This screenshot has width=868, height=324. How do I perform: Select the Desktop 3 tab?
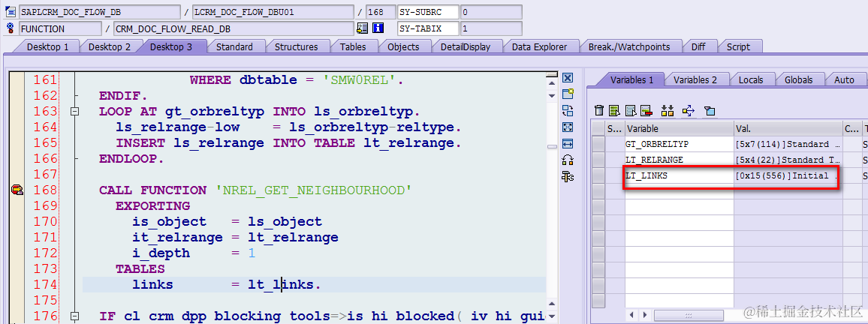[171, 47]
